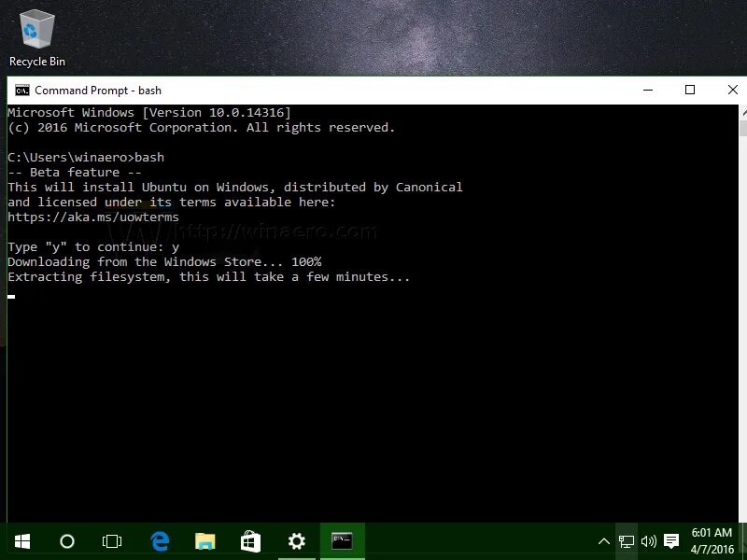This screenshot has height=560, width=747.
Task: Open Task View on the taskbar
Action: [111, 541]
